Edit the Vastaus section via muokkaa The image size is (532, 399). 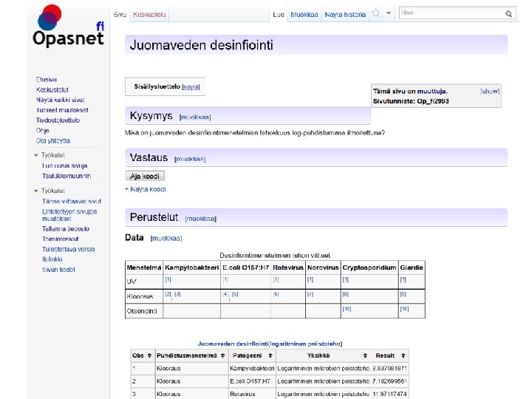(x=190, y=159)
